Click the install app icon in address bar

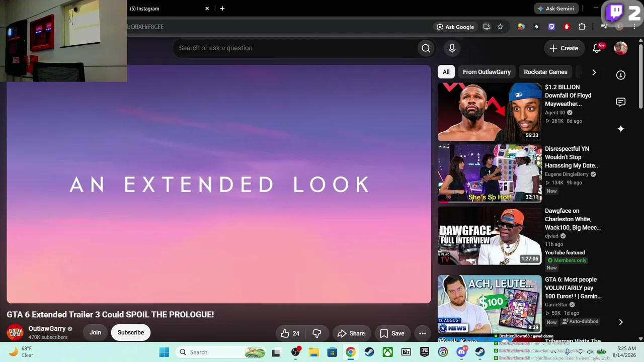click(x=487, y=27)
